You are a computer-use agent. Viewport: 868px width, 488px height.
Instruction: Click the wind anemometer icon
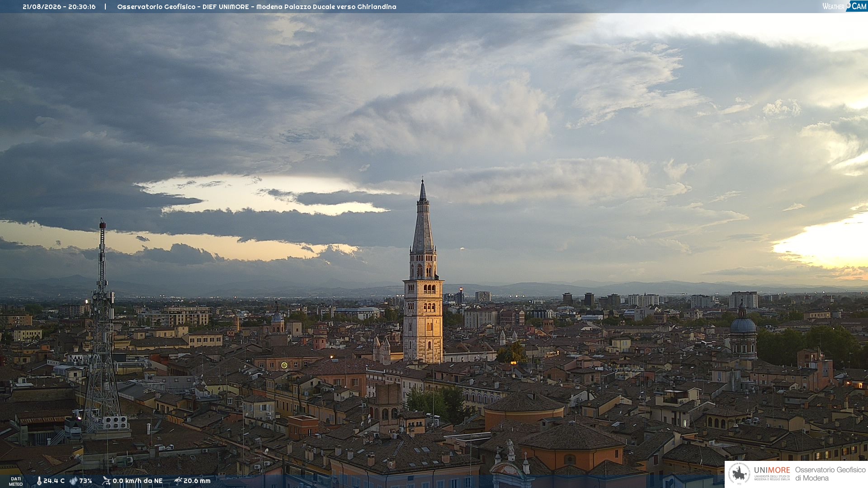pyautogui.click(x=106, y=481)
